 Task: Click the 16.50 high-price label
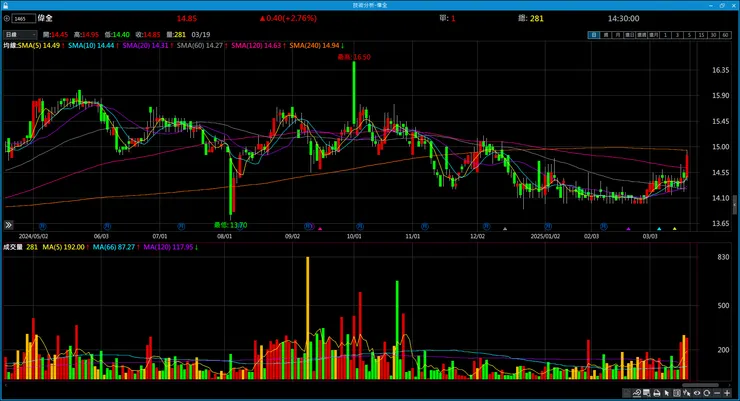pyautogui.click(x=354, y=57)
